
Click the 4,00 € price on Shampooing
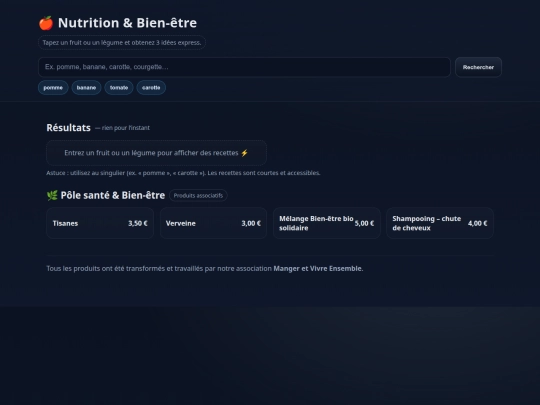(477, 224)
